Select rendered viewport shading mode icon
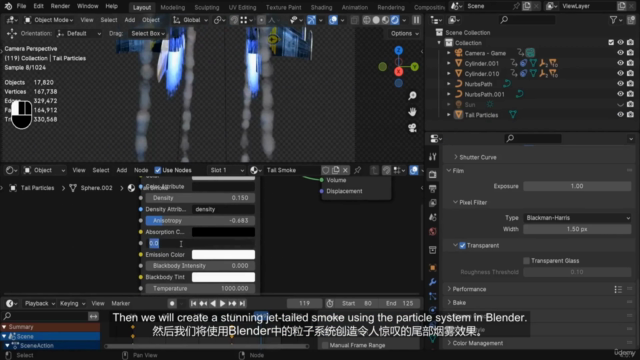Image resolution: width=640 pixels, height=360 pixels. (x=395, y=20)
